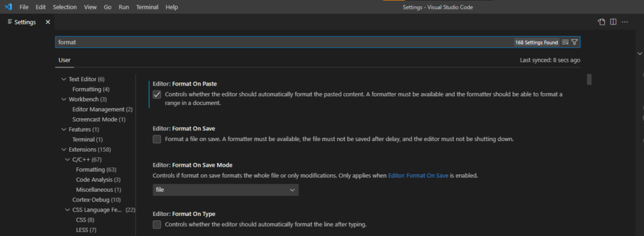Enable the Format On Type checkbox

pos(157,225)
